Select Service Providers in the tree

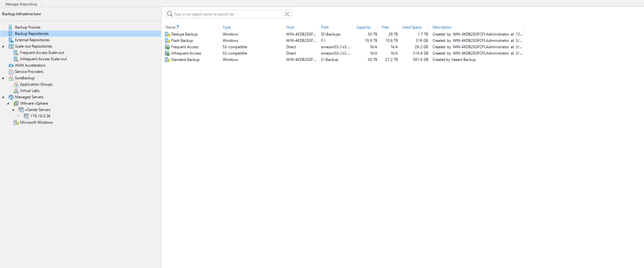tap(29, 72)
